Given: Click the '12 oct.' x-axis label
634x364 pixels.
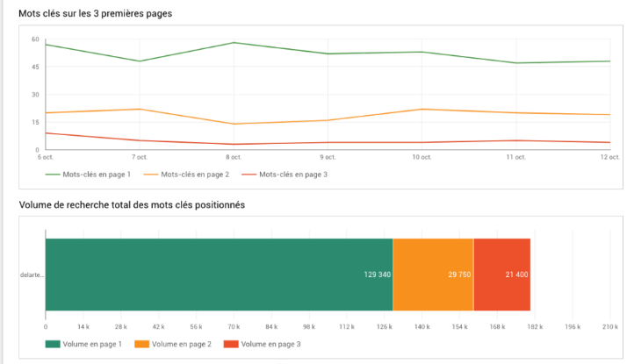Looking at the screenshot, I should pyautogui.click(x=609, y=157).
